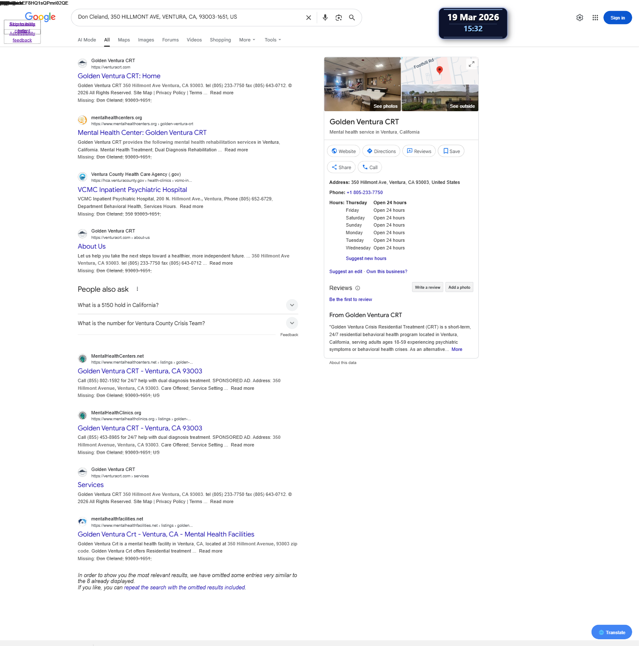Click the Add a photo button

(459, 287)
